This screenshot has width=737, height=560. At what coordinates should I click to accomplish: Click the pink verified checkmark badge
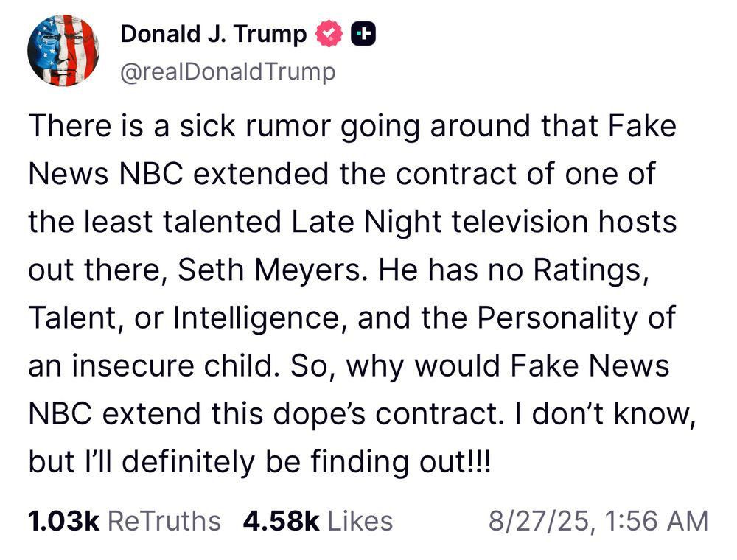[329, 34]
